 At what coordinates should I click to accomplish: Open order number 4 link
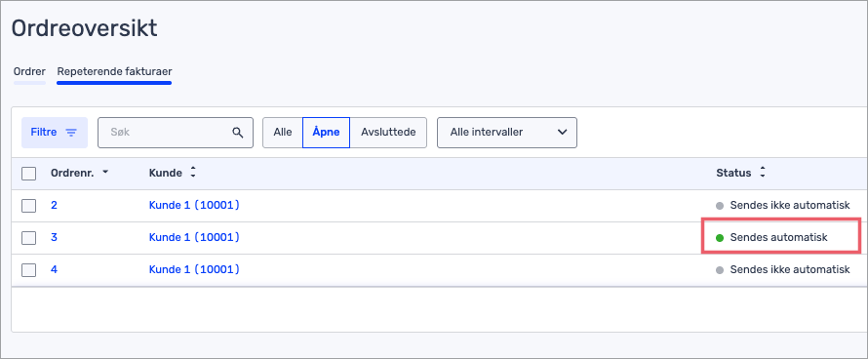[x=54, y=269]
